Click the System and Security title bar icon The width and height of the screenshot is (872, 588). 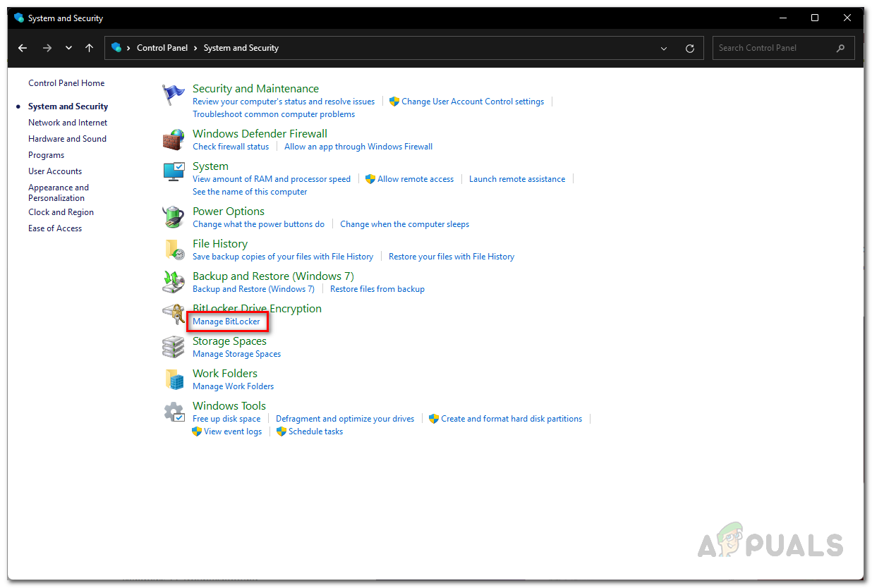[19, 18]
